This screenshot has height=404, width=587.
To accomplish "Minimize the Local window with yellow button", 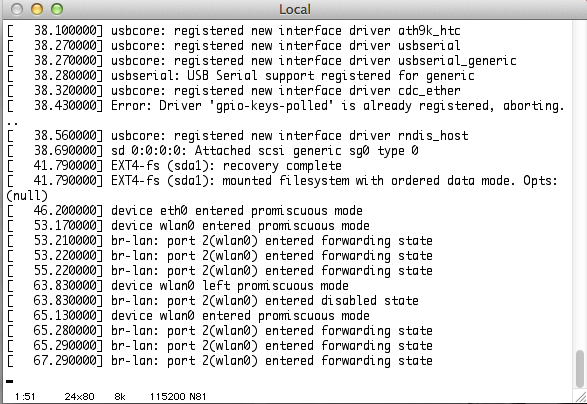I will coord(37,9).
